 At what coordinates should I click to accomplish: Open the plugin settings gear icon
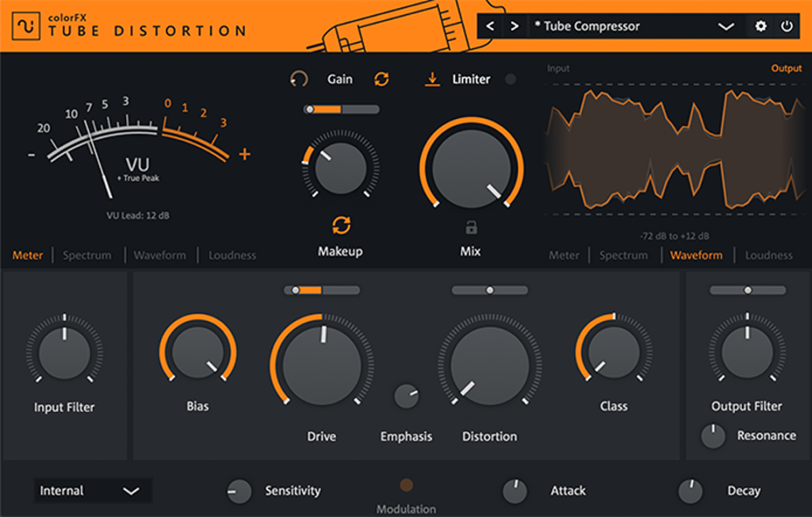(760, 25)
